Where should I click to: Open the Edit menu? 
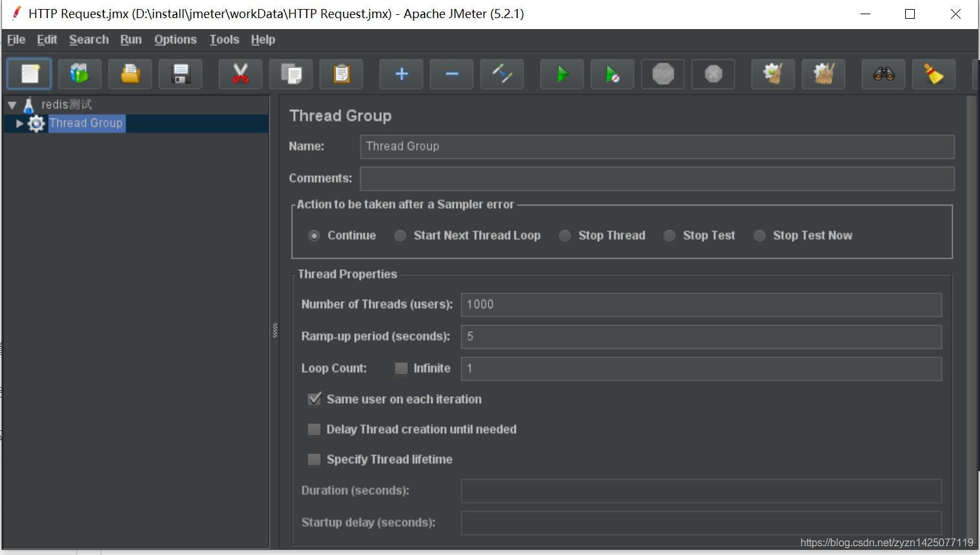coord(47,39)
